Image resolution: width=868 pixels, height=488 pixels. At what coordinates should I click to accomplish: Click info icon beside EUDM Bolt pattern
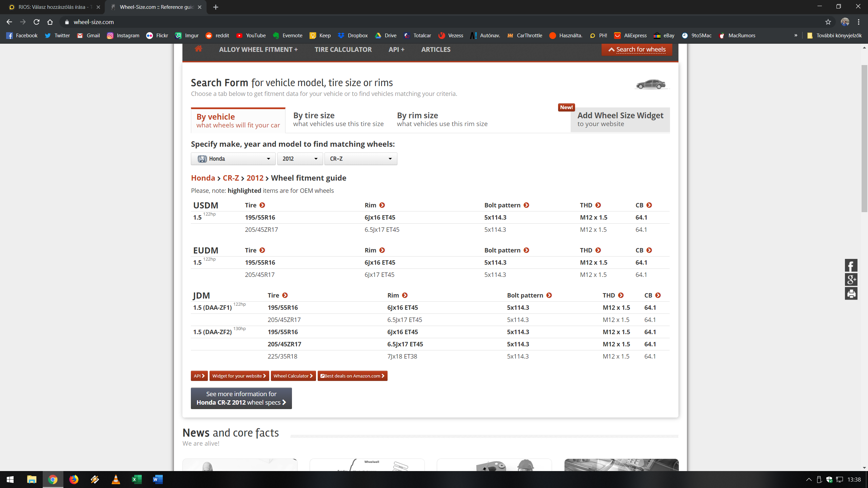(x=526, y=250)
